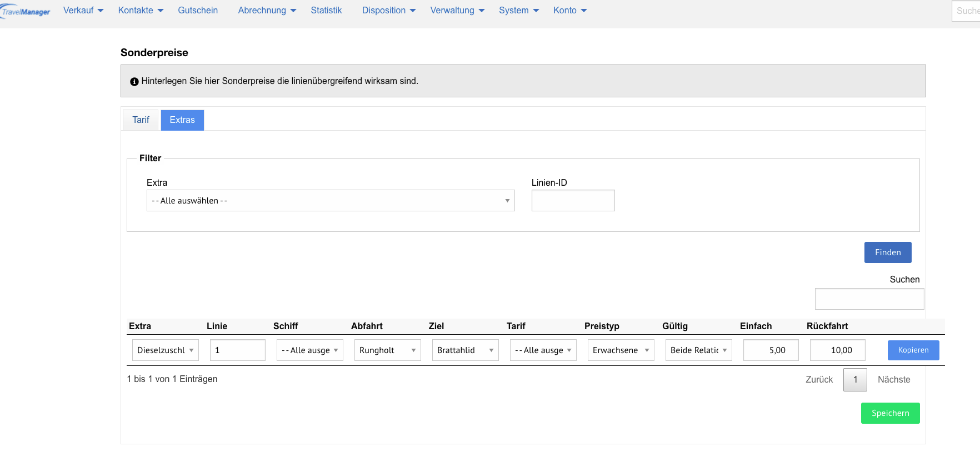Click the TravelManager logo

pos(25,11)
